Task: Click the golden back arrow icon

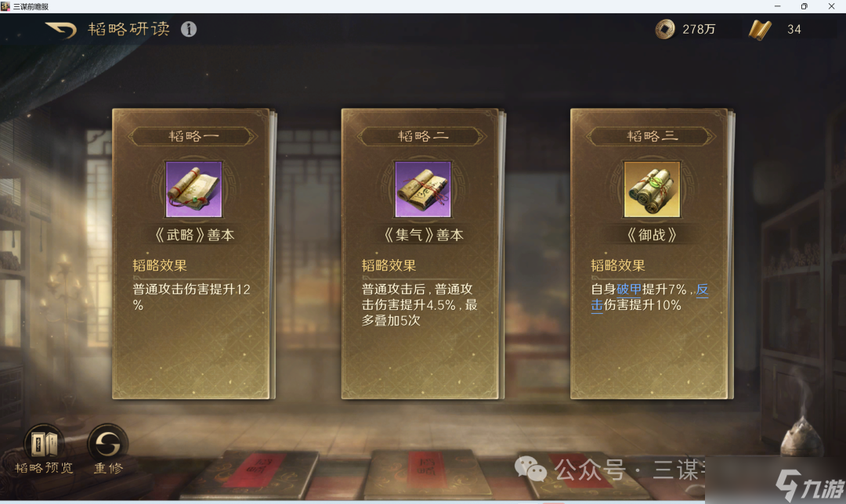Action: coord(60,30)
